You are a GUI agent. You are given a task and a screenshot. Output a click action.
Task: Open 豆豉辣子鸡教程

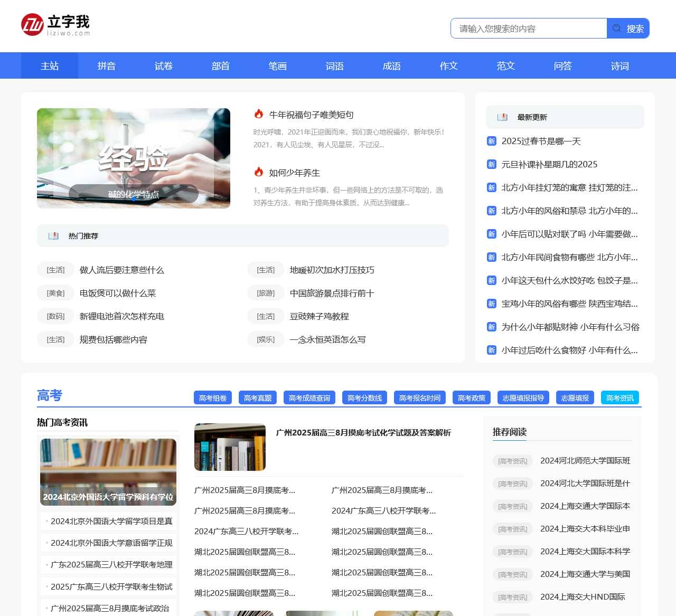(320, 316)
